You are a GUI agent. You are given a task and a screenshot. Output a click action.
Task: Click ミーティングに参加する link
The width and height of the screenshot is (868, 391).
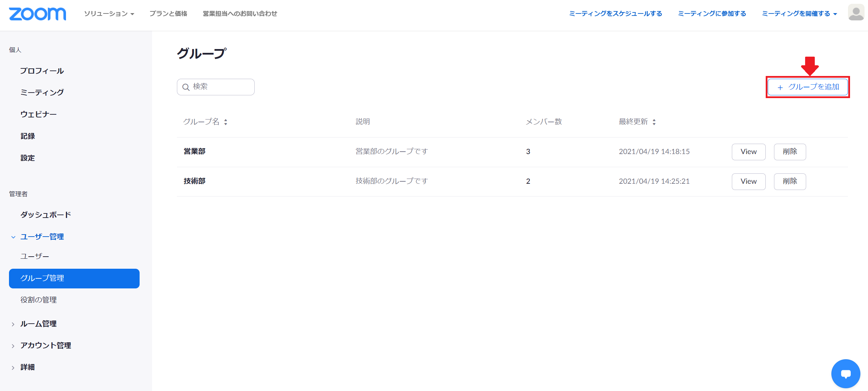pos(712,13)
